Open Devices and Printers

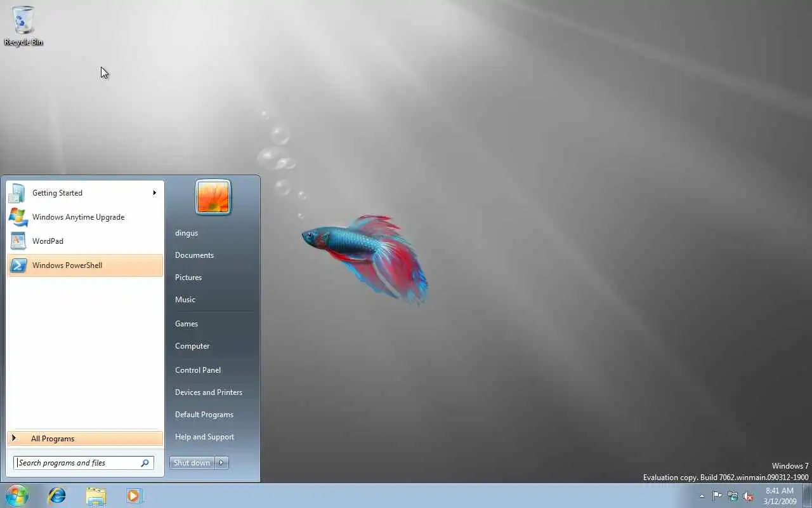pos(209,392)
